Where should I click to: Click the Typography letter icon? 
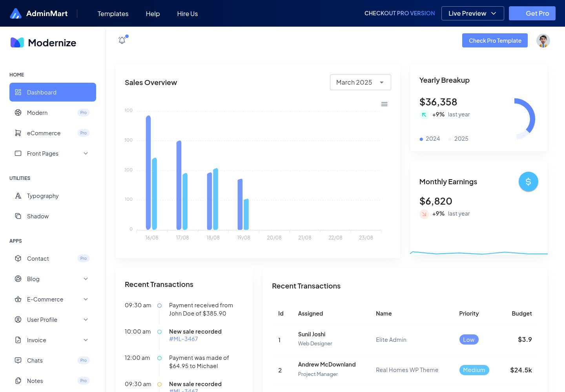(18, 196)
